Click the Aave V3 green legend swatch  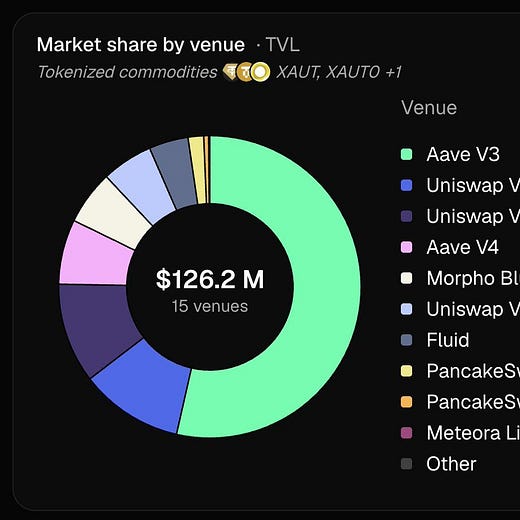(406, 155)
